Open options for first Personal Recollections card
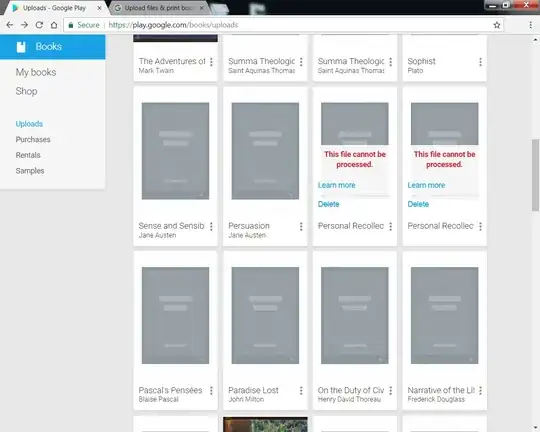This screenshot has width=540, height=432. [x=391, y=226]
